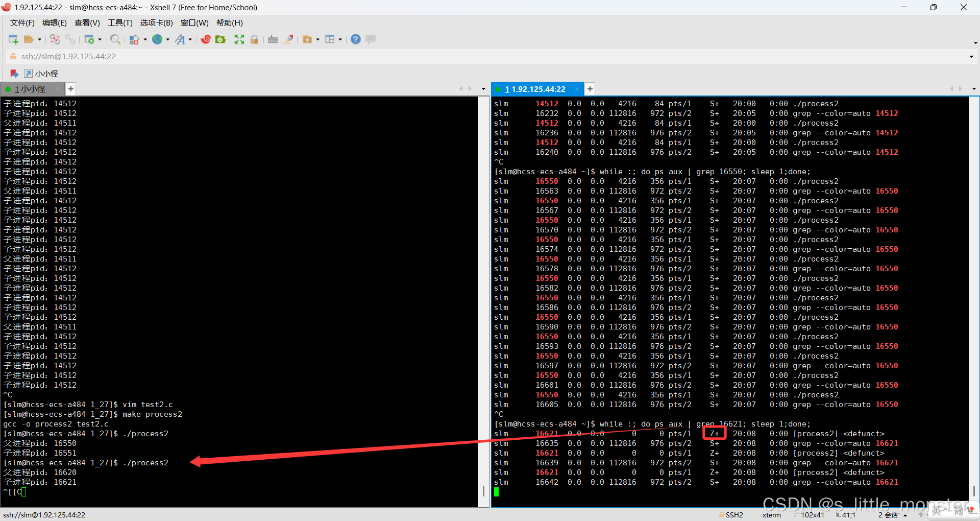Launch Xmanager via the green toolbar icon
The image size is (980, 521).
[220, 39]
